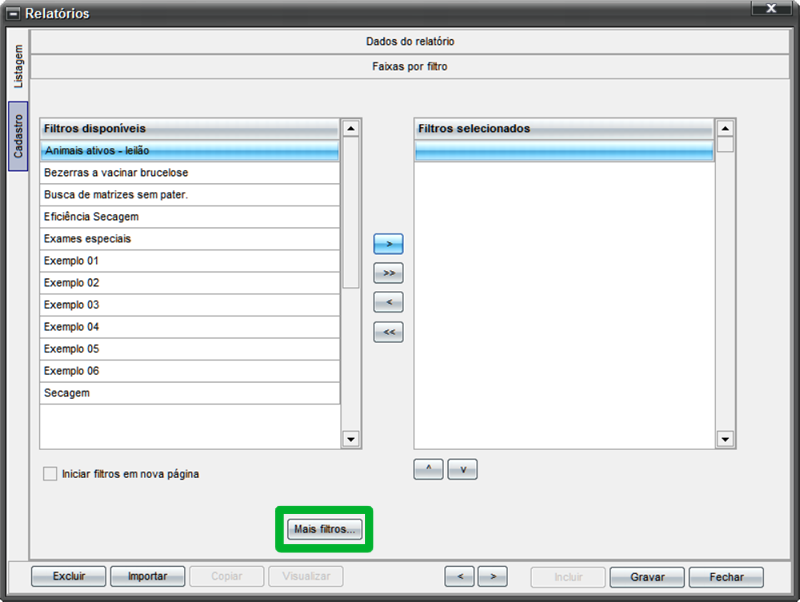Open Mais filtros dialog
The width and height of the screenshot is (800, 602).
pos(324,529)
